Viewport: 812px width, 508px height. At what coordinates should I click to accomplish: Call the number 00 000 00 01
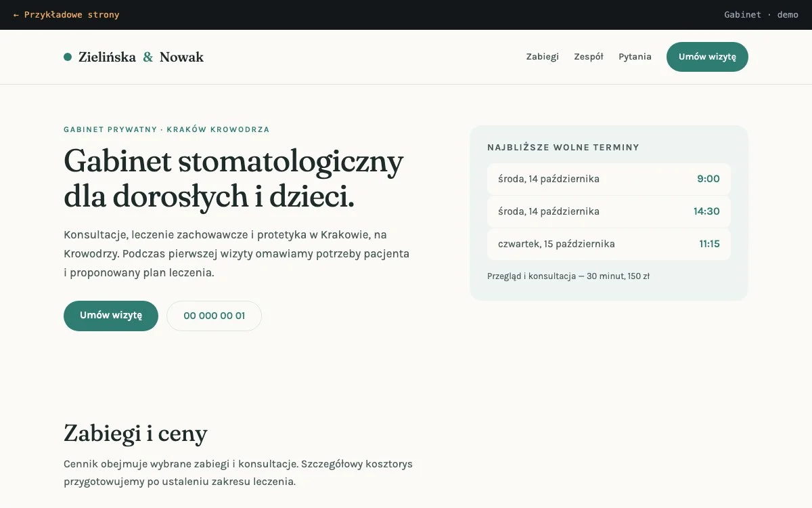tap(214, 316)
